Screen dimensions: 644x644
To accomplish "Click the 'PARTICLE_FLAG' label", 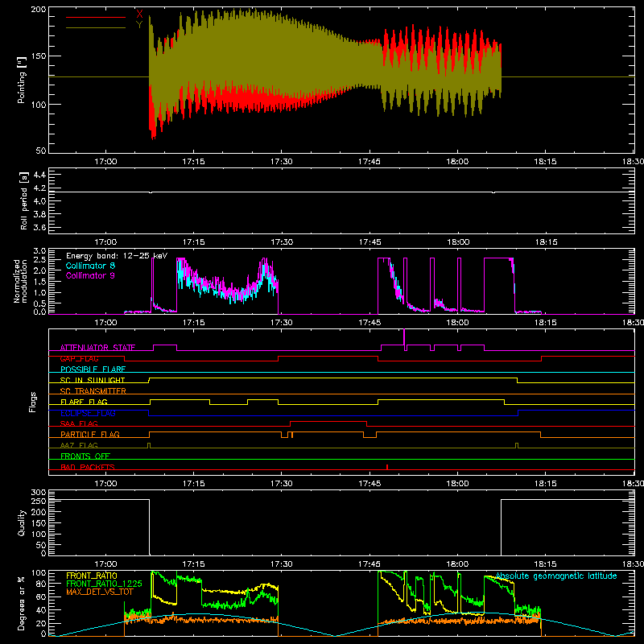I will click(90, 434).
